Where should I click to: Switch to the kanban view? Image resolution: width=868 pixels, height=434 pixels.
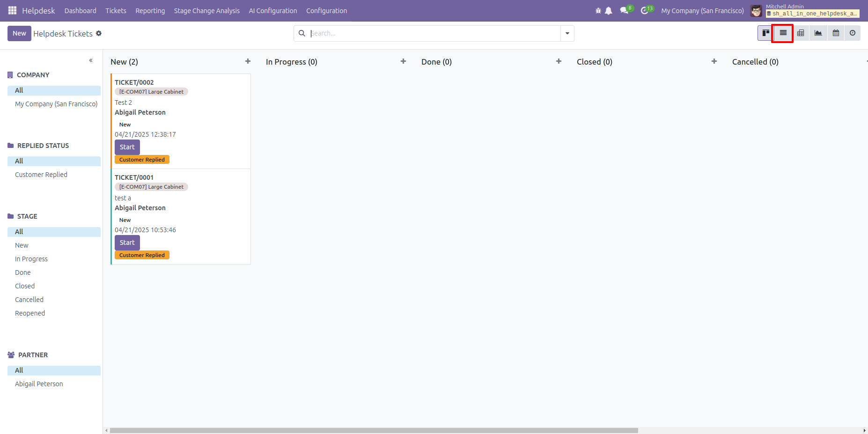click(766, 33)
